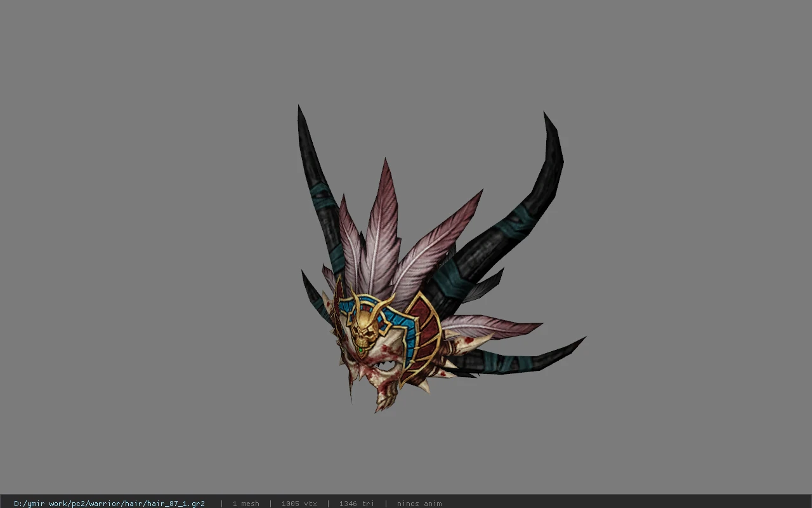Click the "1005 vtx" vertex count
Viewport: 812px width, 508px height.
pyautogui.click(x=299, y=504)
